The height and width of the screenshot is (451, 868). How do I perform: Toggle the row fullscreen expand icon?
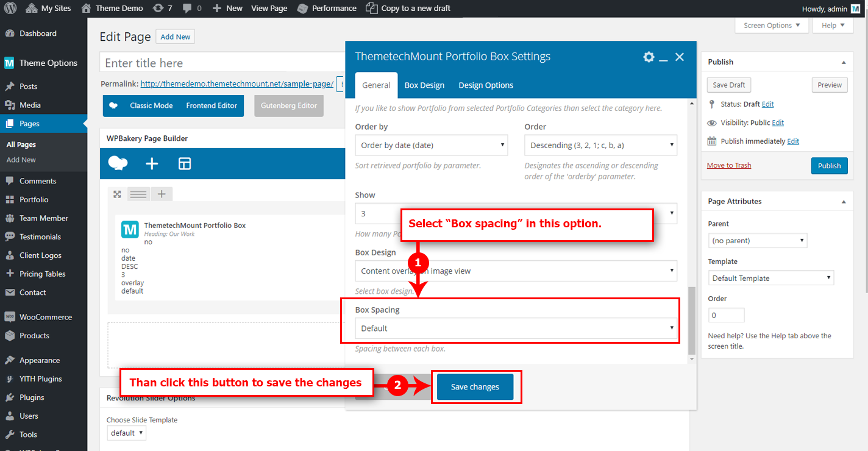tap(117, 194)
